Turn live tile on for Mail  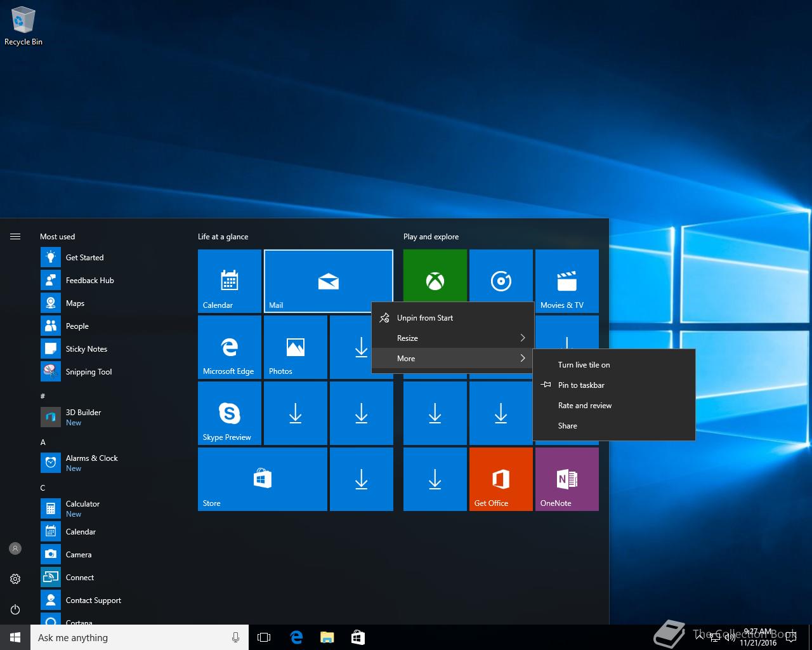[584, 365]
